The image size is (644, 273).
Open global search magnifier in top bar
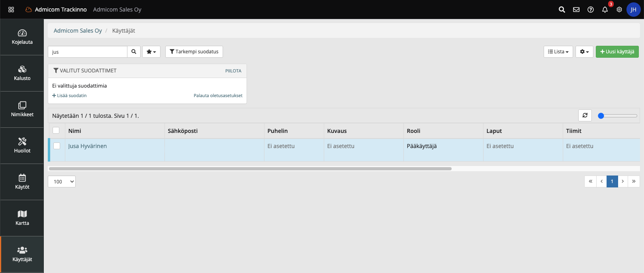[562, 10]
